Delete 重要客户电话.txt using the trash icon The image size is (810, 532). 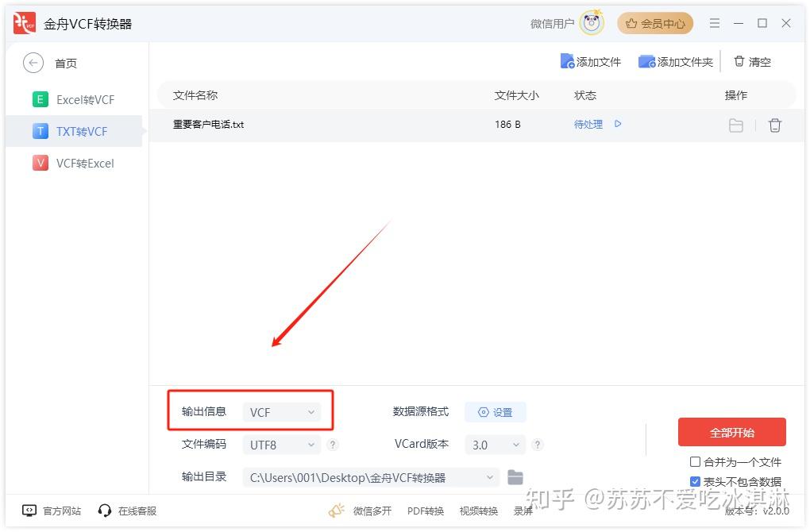click(775, 125)
